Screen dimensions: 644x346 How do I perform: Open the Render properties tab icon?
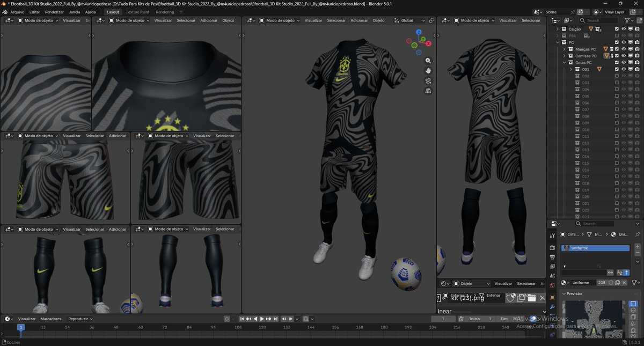[552, 248]
